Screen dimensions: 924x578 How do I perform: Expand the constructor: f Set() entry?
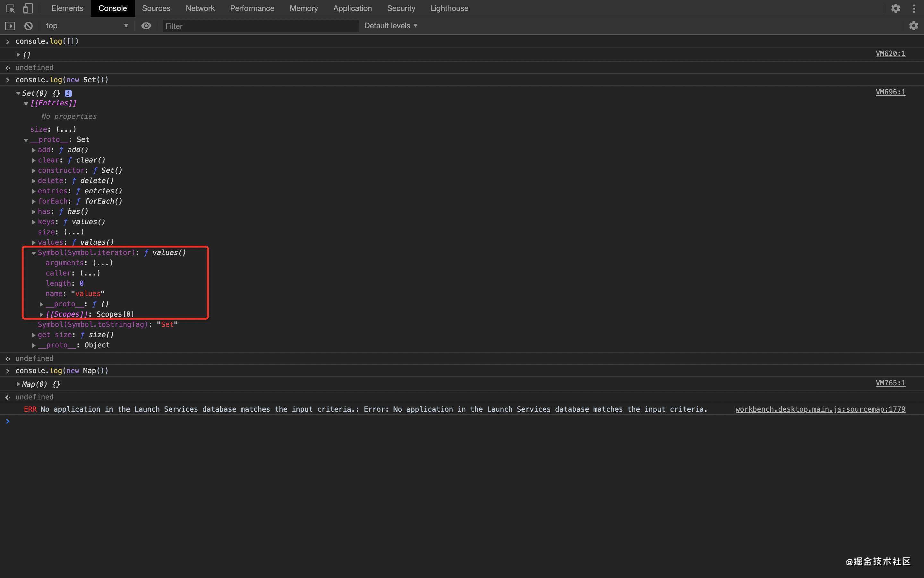coord(34,171)
